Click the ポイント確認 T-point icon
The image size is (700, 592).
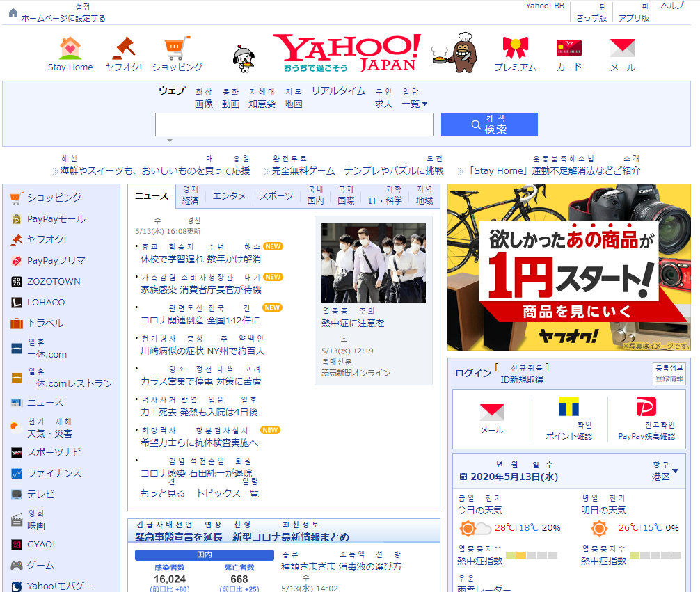[x=568, y=406]
